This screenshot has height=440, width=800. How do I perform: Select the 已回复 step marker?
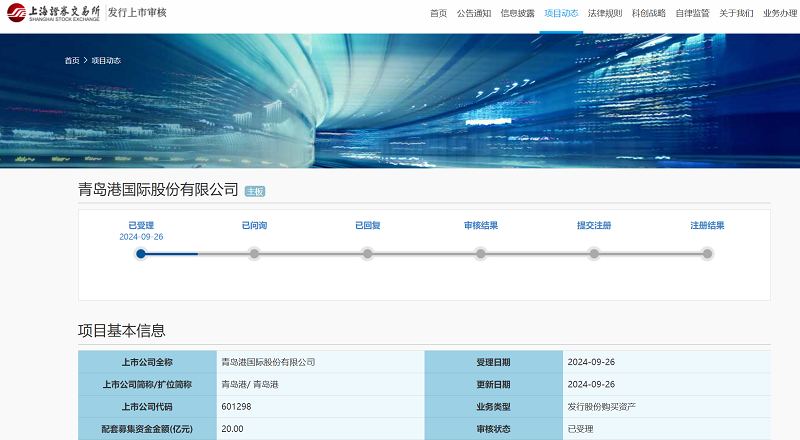click(368, 254)
